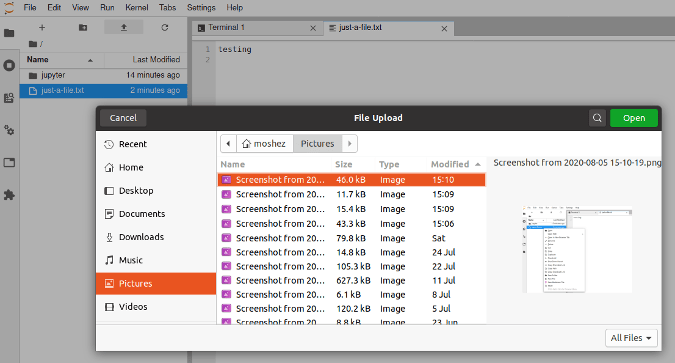The image size is (675, 363).
Task: Click the testing text in the editor
Action: click(235, 49)
